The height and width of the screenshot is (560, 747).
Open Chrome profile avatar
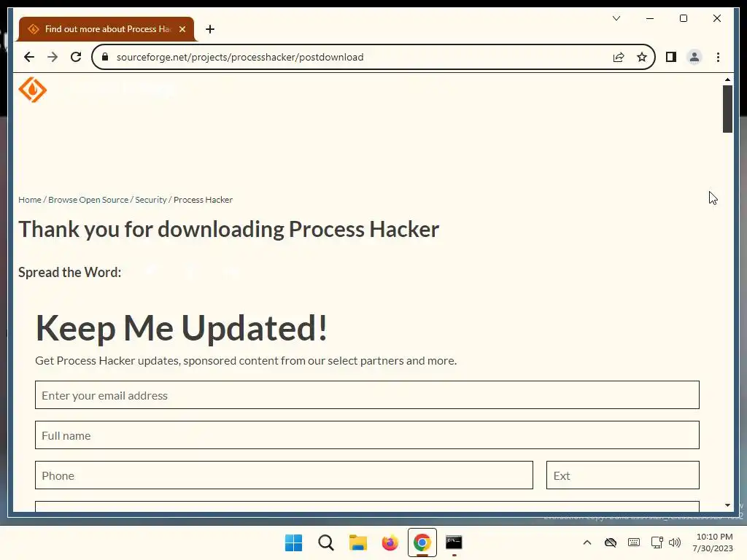pyautogui.click(x=694, y=57)
